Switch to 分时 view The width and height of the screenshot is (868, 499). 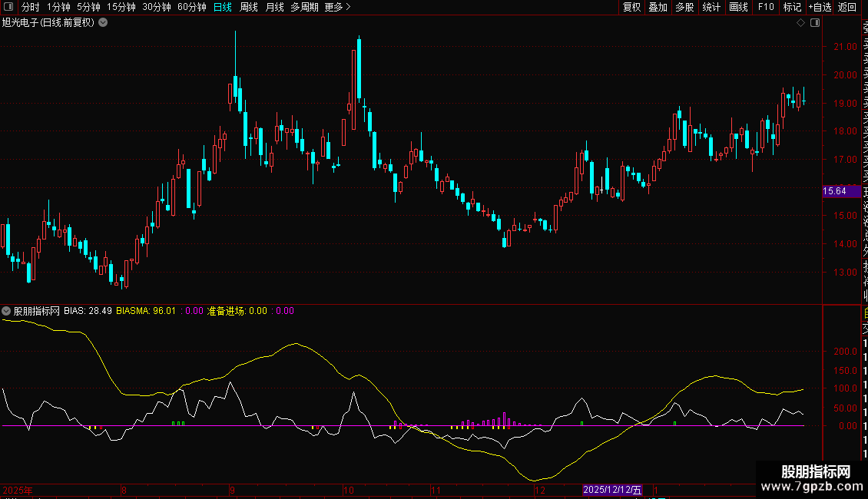(31, 7)
